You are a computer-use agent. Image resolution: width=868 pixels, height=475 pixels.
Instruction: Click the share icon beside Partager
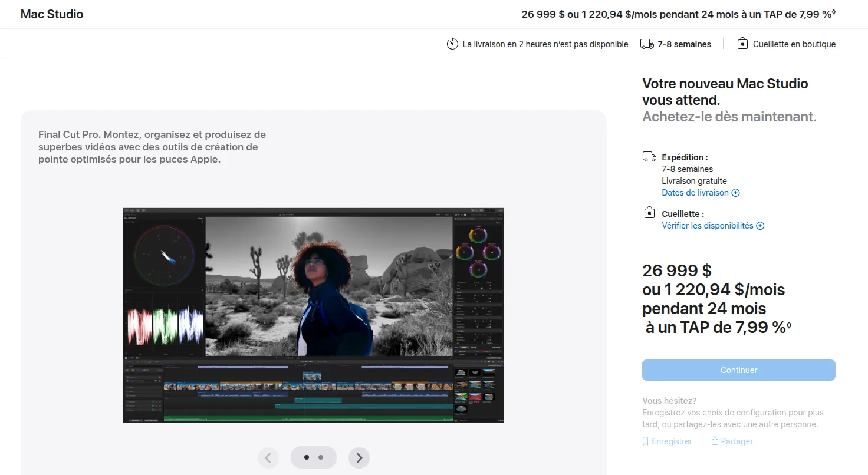[x=715, y=441]
